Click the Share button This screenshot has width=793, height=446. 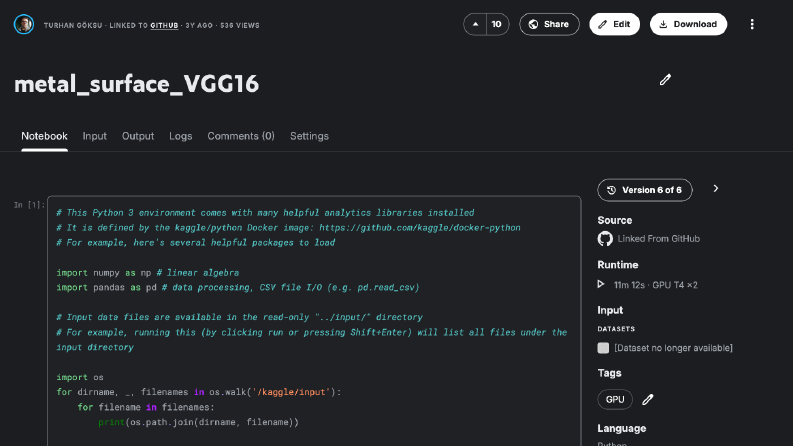(549, 24)
